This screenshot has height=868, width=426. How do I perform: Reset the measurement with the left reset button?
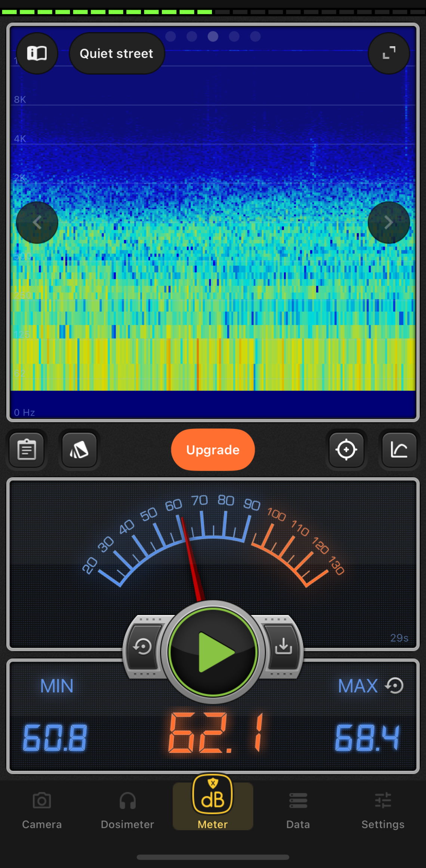(143, 646)
